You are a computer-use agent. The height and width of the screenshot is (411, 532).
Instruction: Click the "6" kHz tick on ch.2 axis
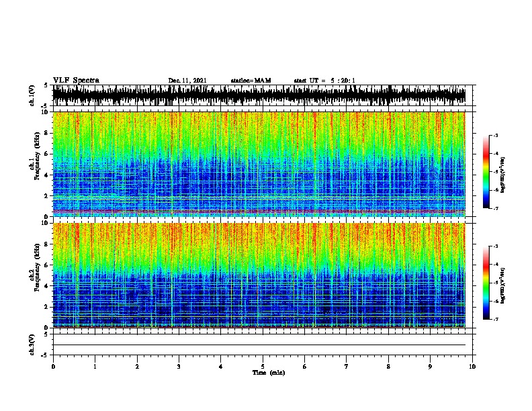click(x=47, y=265)
